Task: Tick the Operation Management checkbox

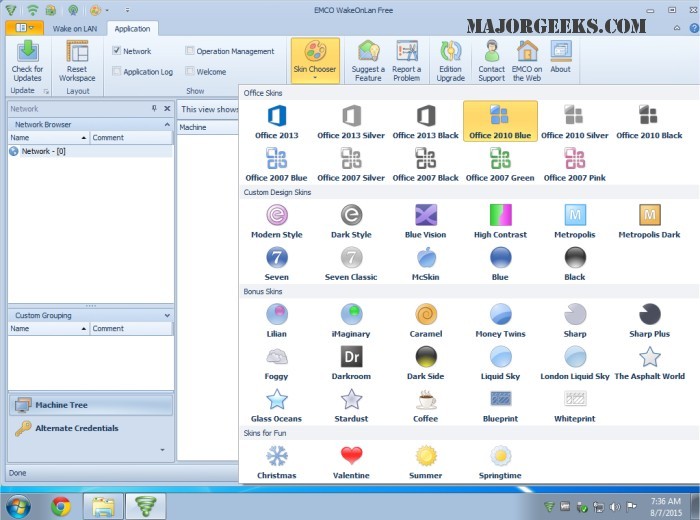Action: click(190, 50)
